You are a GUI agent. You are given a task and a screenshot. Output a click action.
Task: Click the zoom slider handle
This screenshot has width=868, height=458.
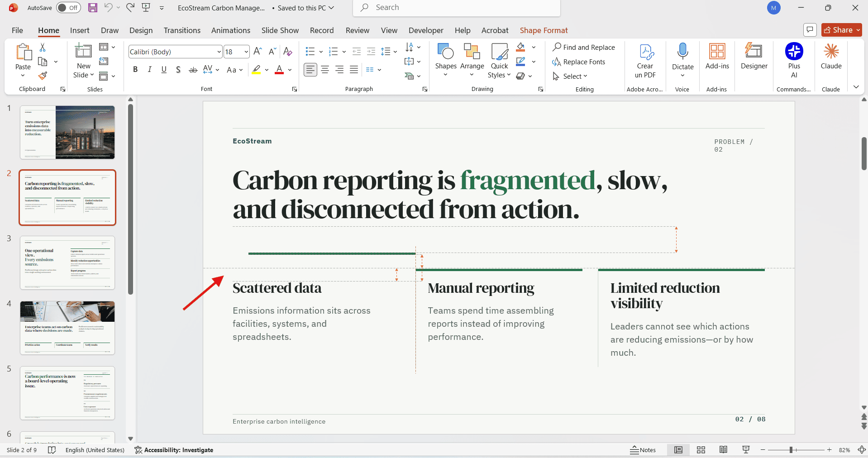coord(791,450)
